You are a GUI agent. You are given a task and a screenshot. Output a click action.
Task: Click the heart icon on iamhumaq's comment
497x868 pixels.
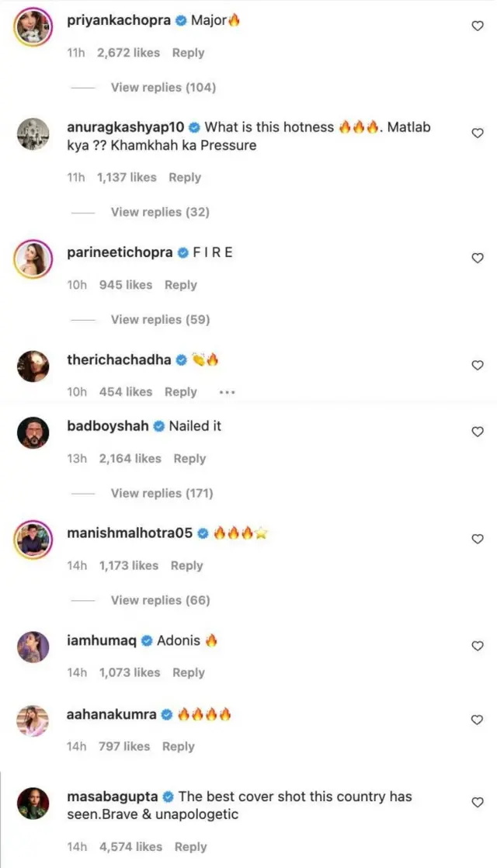(478, 646)
